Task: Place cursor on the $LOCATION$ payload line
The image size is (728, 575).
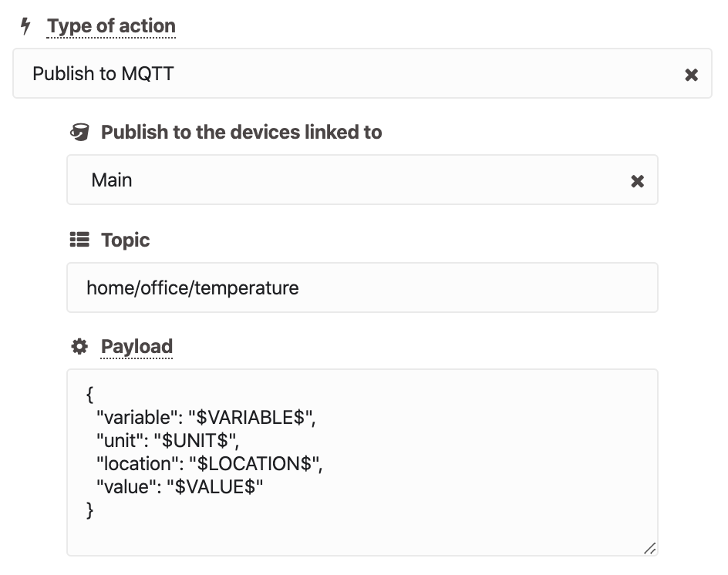Action: click(210, 464)
